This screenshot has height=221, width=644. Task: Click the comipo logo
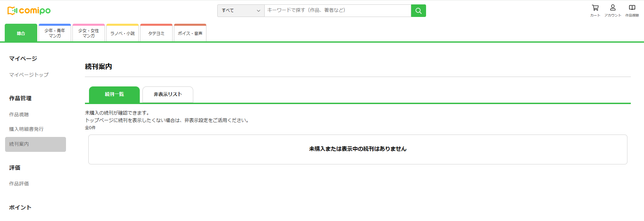coord(29,11)
